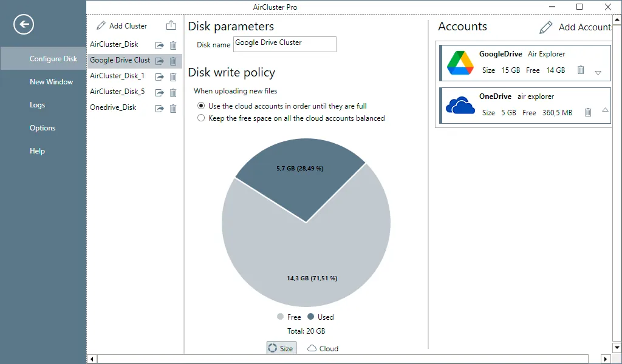This screenshot has height=364, width=622.
Task: Open the AirCluster_Disk share arrow icon
Action: click(160, 45)
